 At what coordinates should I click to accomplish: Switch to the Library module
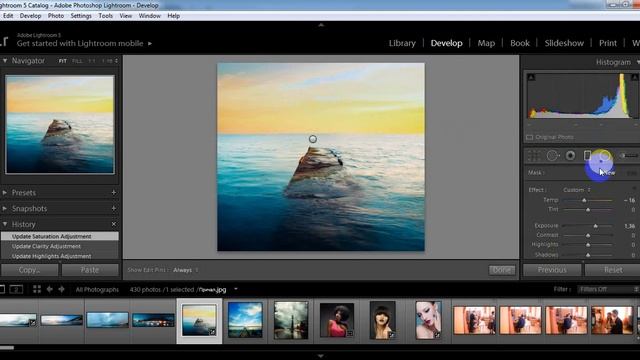point(402,43)
